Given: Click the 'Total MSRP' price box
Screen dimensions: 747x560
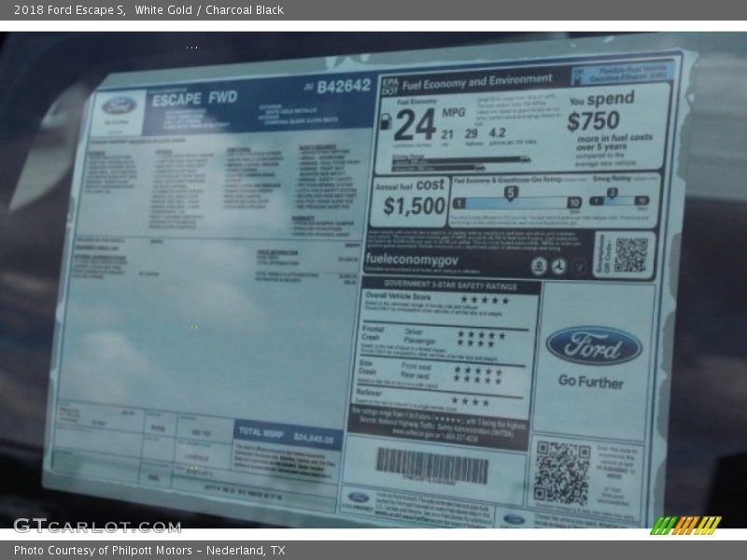Looking at the screenshot, I should click(288, 435).
